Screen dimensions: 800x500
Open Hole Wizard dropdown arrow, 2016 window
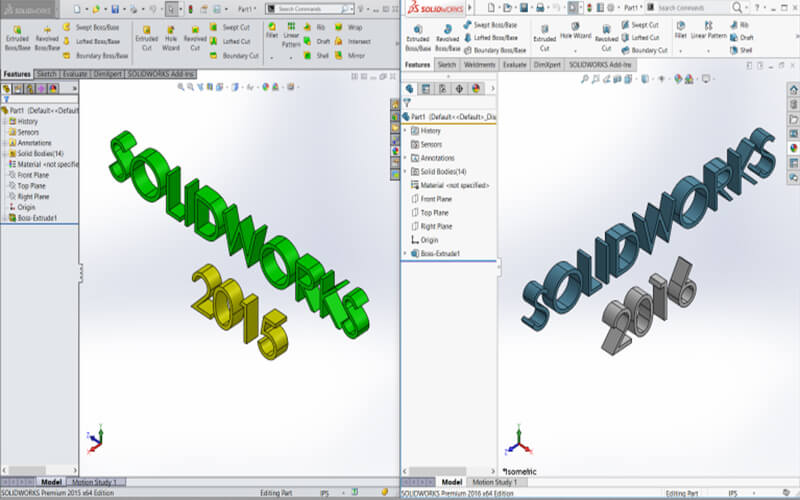click(575, 51)
